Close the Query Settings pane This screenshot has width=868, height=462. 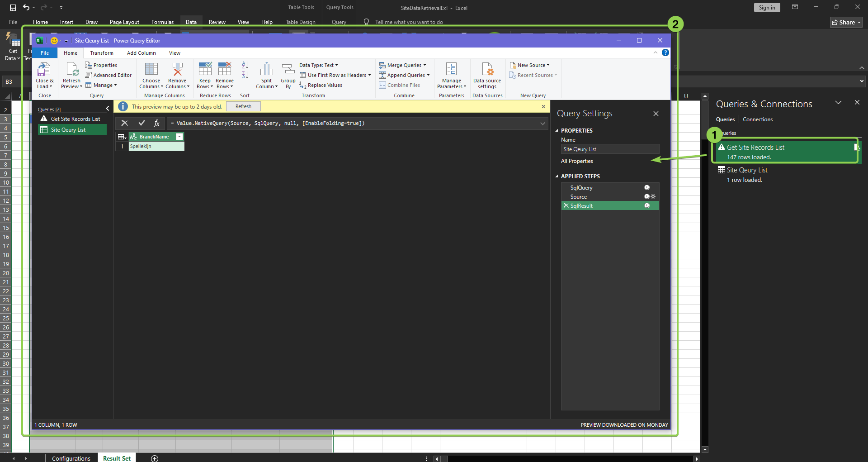(656, 114)
